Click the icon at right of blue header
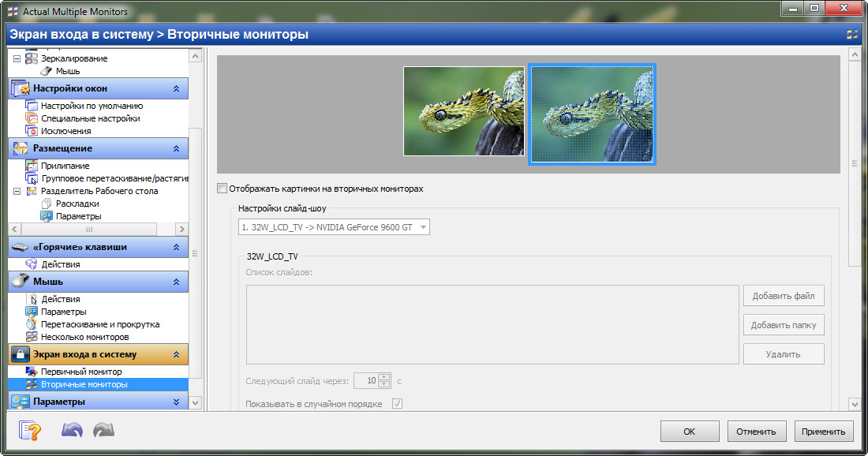 point(852,34)
